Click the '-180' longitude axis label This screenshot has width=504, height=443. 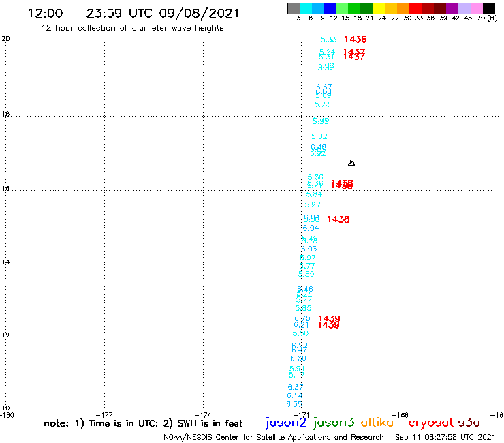(x=7, y=415)
